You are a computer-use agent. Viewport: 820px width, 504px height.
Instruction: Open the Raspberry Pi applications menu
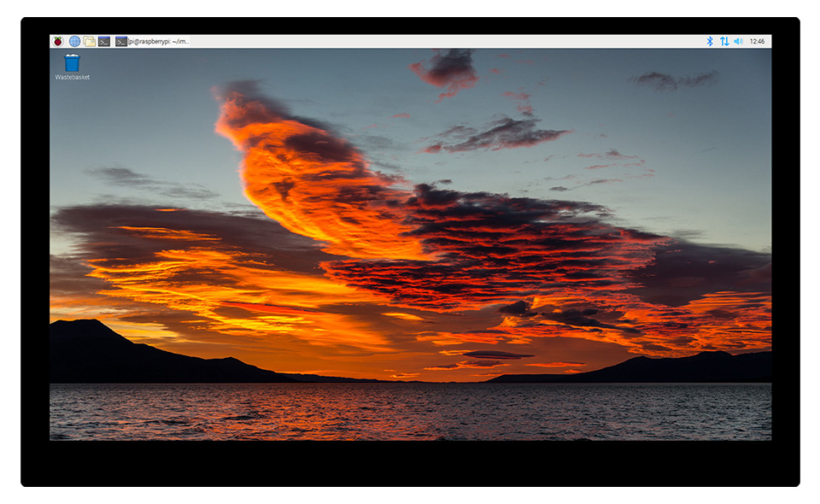58,41
